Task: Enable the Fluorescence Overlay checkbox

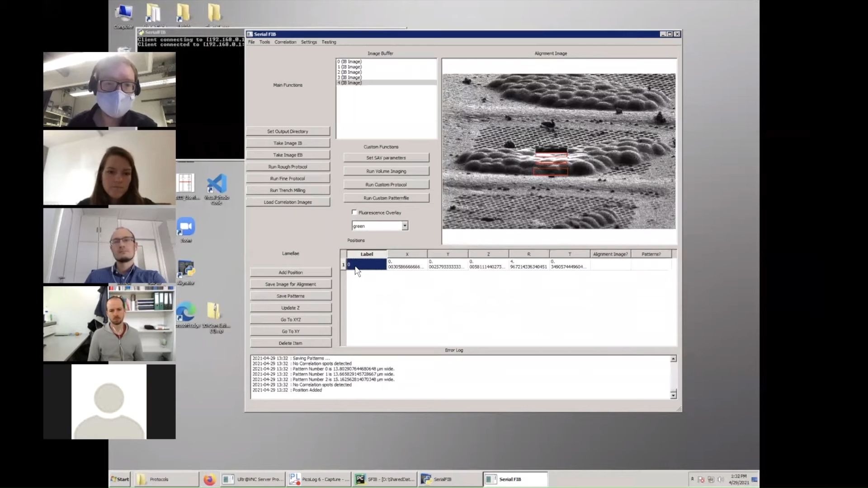Action: click(x=354, y=212)
